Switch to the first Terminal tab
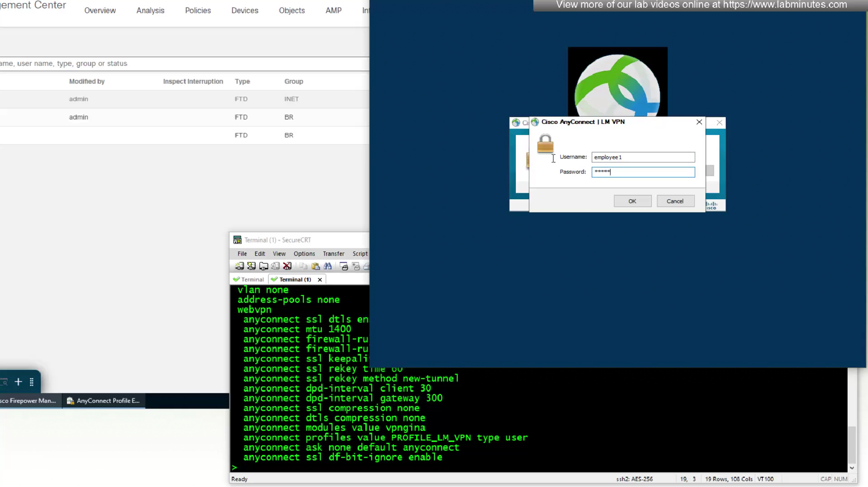 pyautogui.click(x=249, y=280)
